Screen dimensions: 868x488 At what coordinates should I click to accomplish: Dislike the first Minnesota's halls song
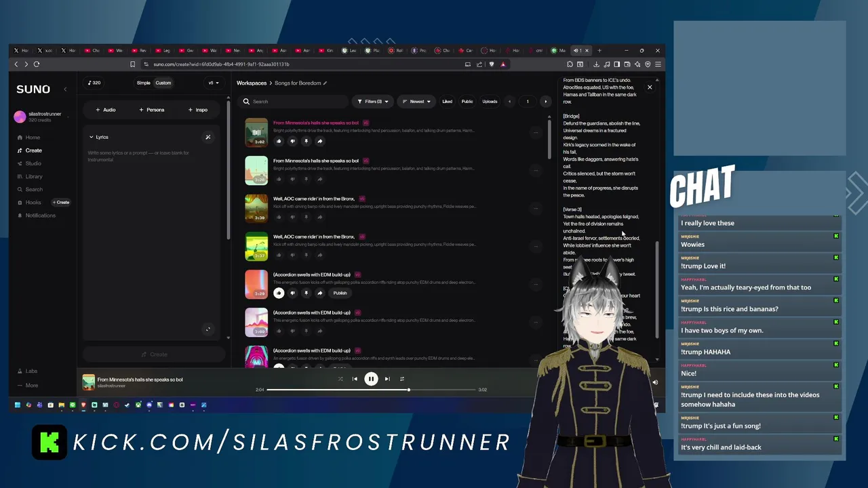(x=292, y=141)
